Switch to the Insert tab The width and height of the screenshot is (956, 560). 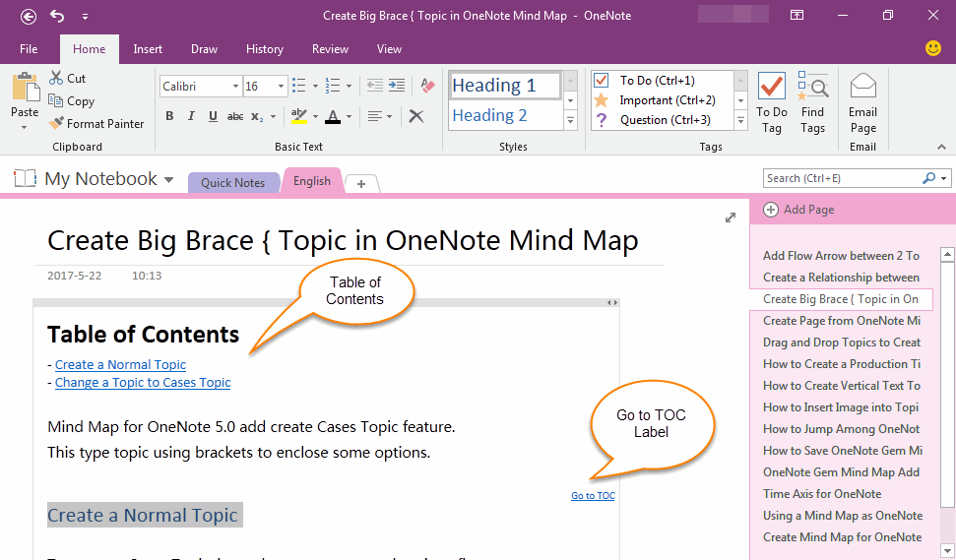pyautogui.click(x=148, y=49)
